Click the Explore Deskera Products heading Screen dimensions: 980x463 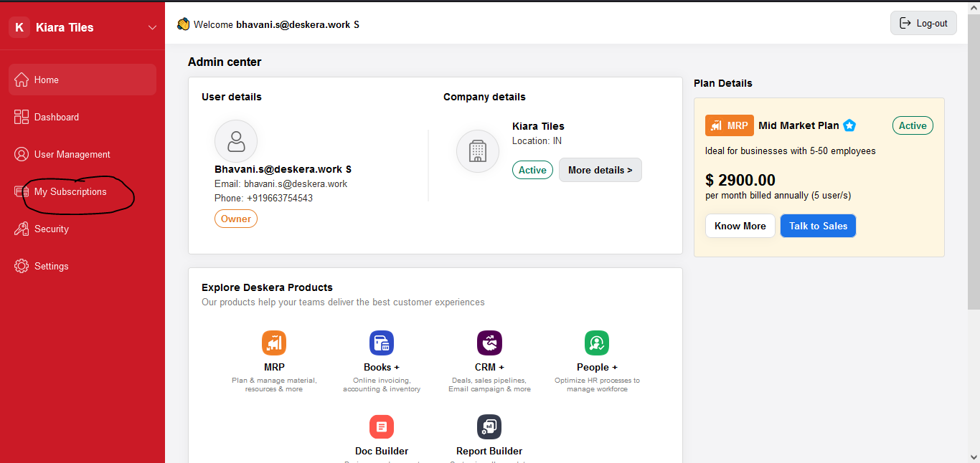(x=267, y=287)
